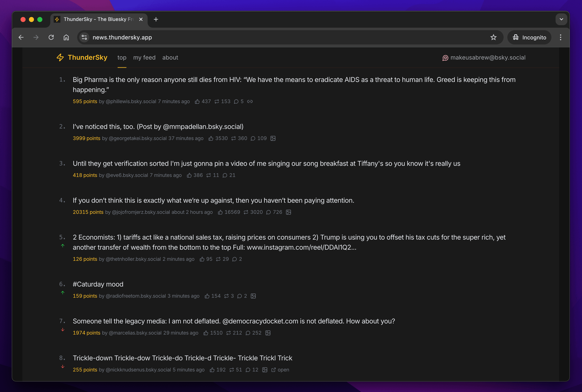This screenshot has height=392, width=582.
Task: Open the about page
Action: [170, 57]
